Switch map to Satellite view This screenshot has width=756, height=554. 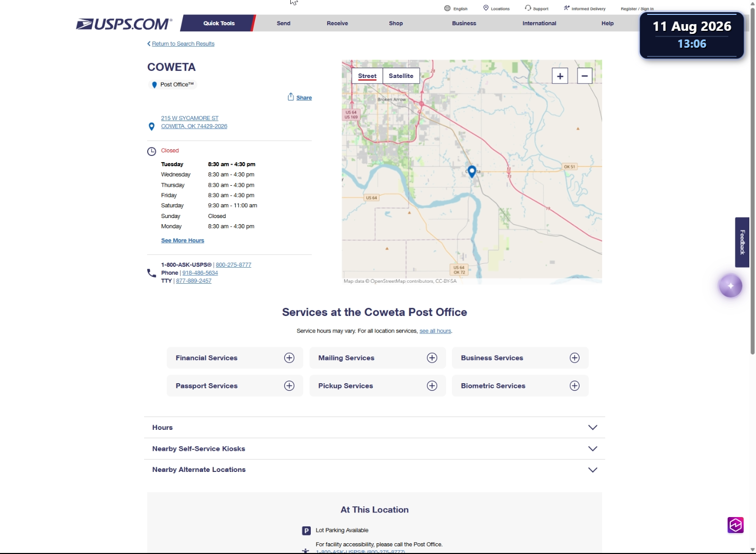401,76
